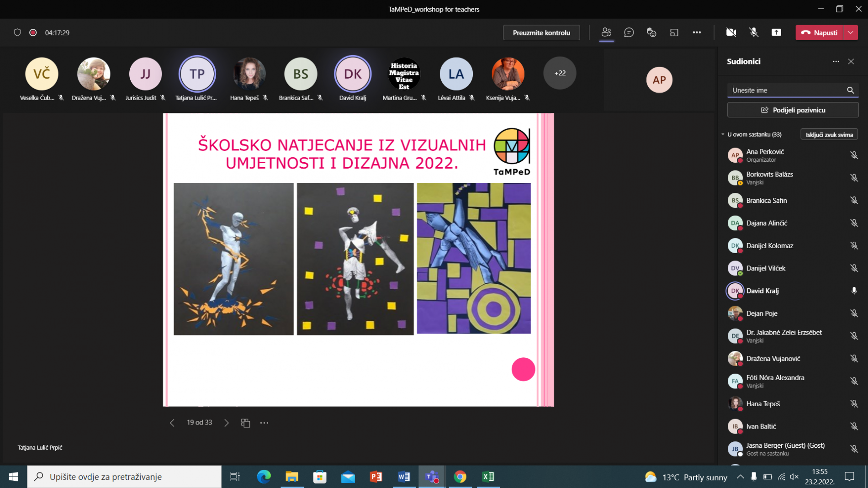868x488 pixels.
Task: Open PowerPoint from the taskbar
Action: (376, 477)
